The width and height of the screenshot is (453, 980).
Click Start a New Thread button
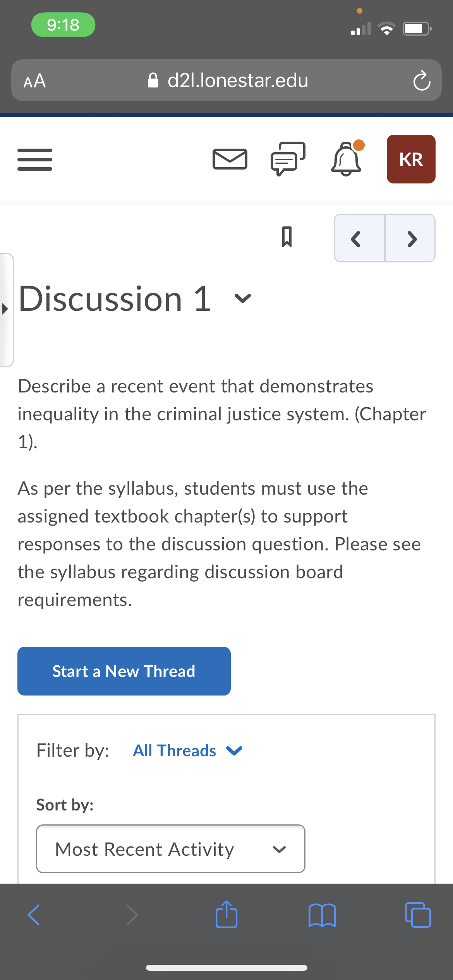(124, 671)
